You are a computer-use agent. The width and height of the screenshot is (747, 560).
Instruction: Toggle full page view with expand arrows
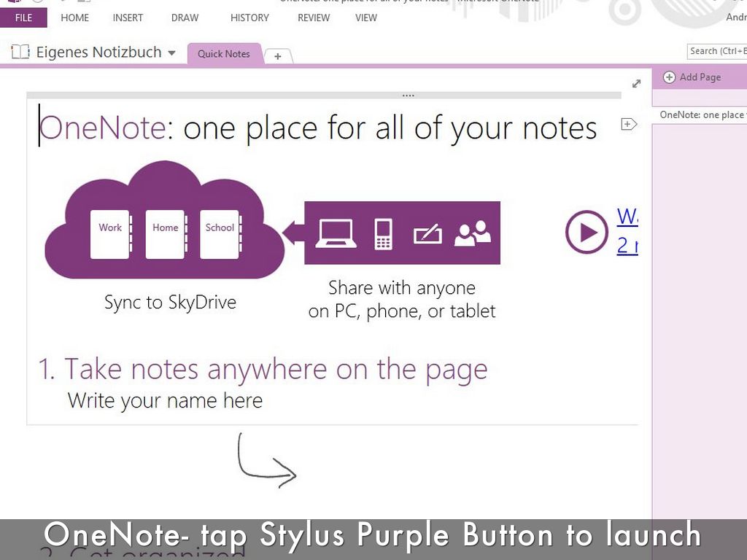click(636, 84)
